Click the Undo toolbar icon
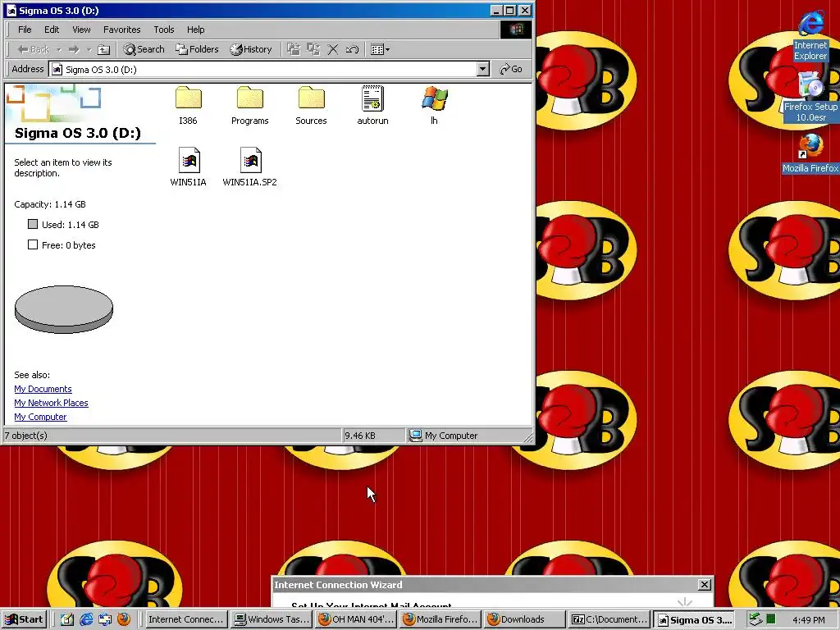The image size is (840, 630). point(352,49)
